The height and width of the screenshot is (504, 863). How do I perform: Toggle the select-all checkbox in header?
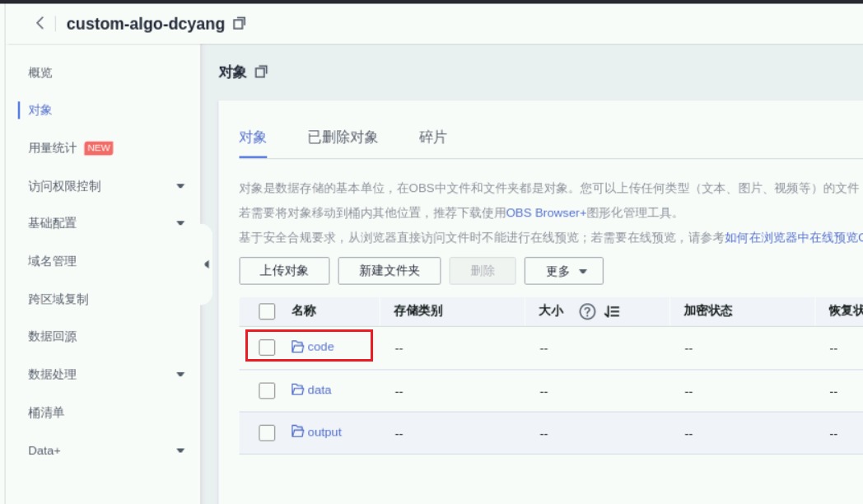tap(267, 311)
